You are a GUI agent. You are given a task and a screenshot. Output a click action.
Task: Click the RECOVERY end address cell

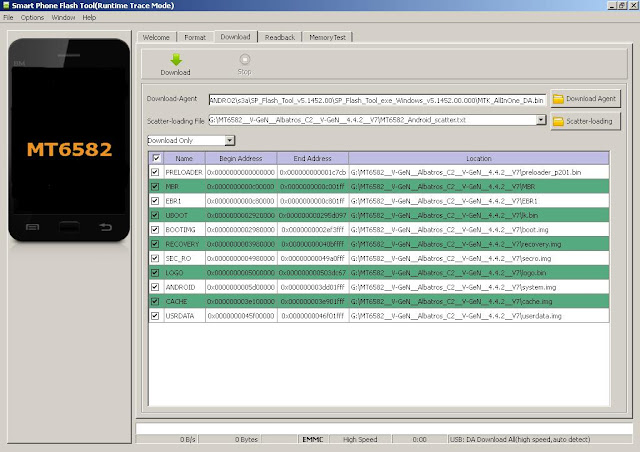[x=313, y=244]
